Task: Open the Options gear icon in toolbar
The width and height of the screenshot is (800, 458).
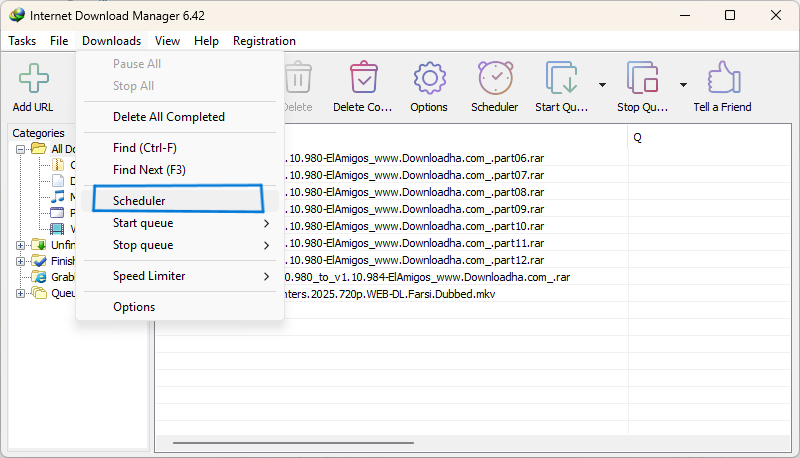Action: click(x=429, y=78)
